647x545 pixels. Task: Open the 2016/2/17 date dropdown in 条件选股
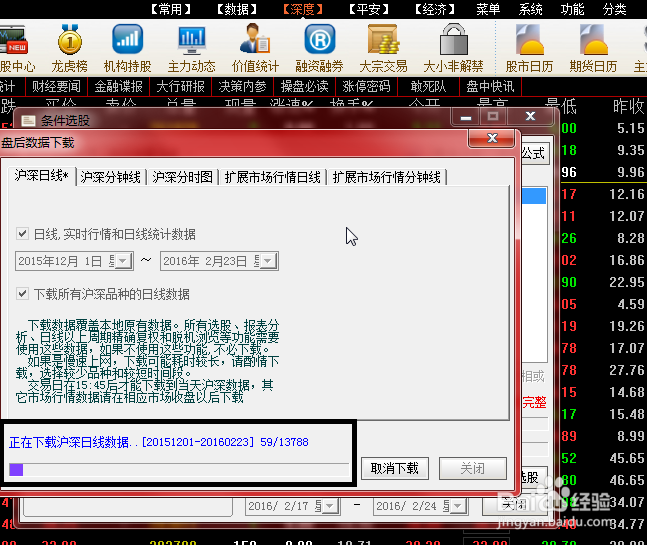330,506
